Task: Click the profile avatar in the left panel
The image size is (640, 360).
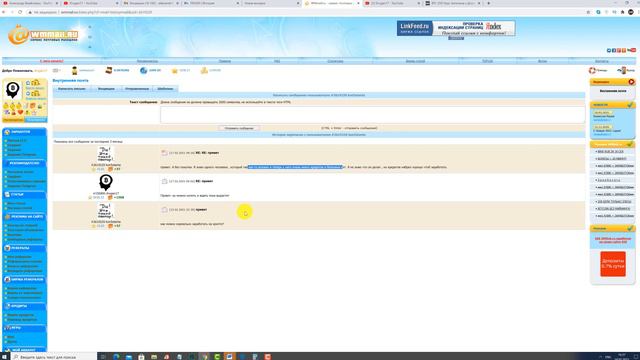Action: [x=13, y=90]
